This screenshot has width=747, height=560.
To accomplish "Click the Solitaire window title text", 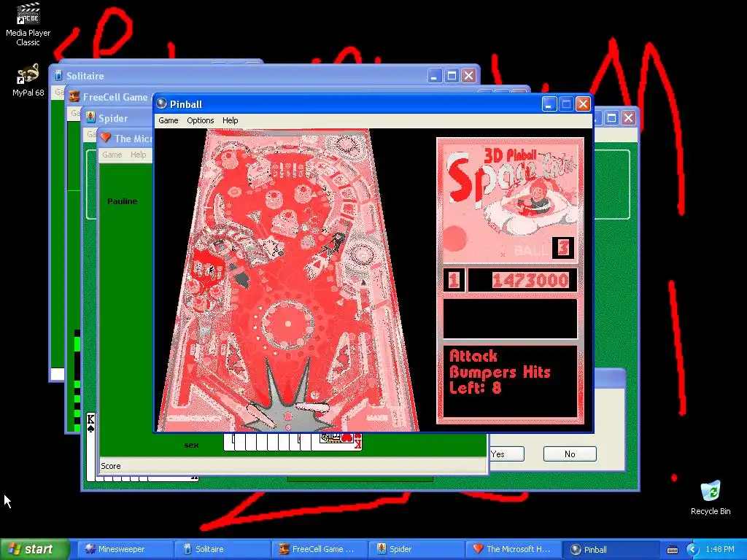I will 85,76.
